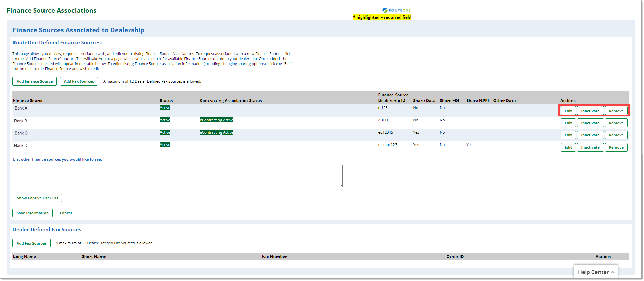Viewport: 644px width, 281px height.
Task: Click the other finance sources text area
Action: [x=178, y=176]
